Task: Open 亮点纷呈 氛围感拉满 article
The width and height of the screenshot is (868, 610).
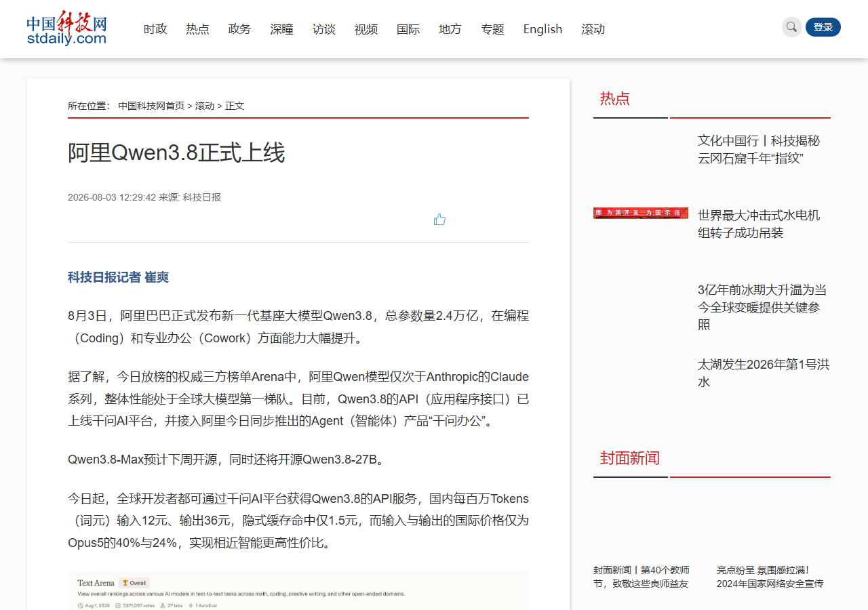Action: pos(770,577)
